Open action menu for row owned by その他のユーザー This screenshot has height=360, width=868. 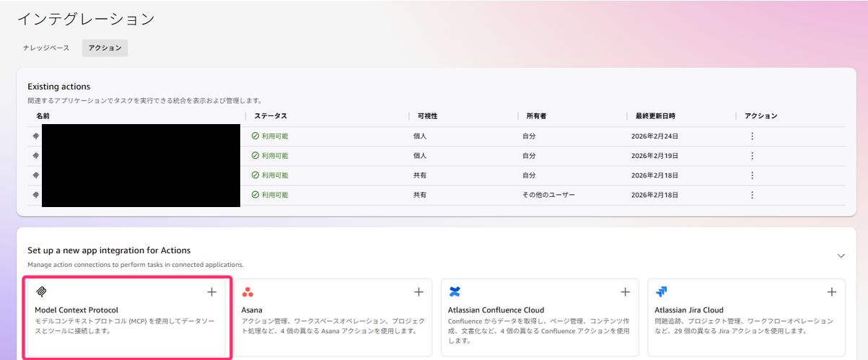click(x=752, y=195)
